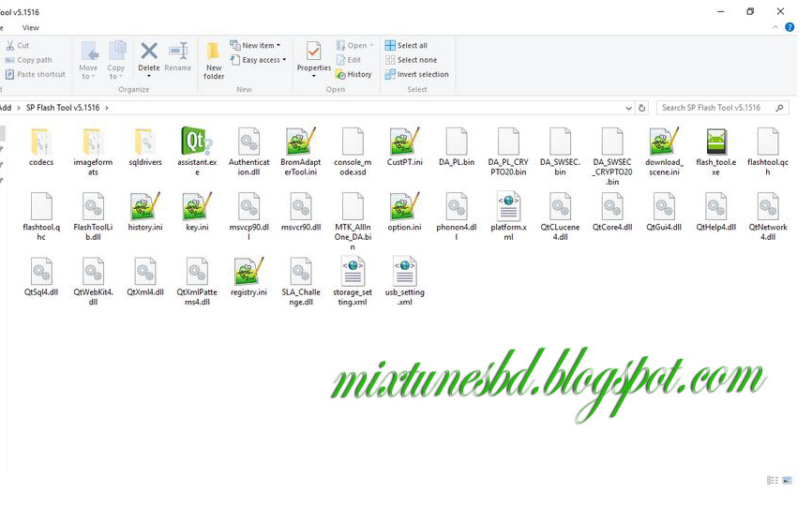The height and width of the screenshot is (506, 812).
Task: Select SLA_Challenge.dll file
Action: point(301,281)
